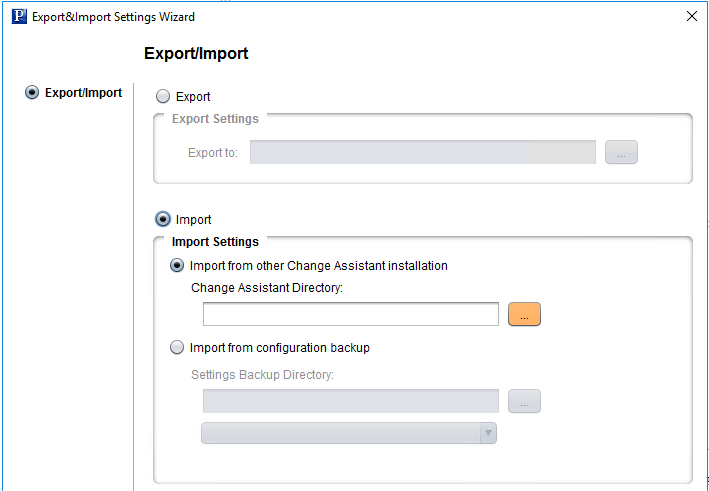Open the backup selection dropdown
709x491 pixels.
tap(349, 433)
